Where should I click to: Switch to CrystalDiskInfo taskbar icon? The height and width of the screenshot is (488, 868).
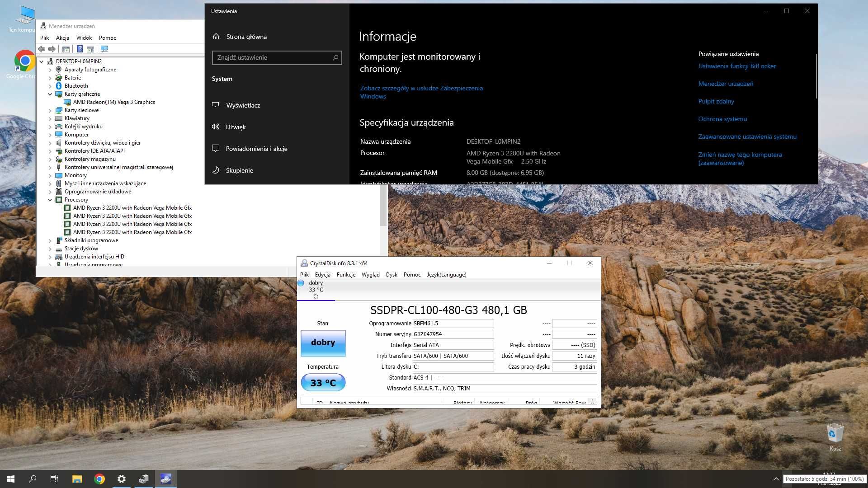point(165,479)
